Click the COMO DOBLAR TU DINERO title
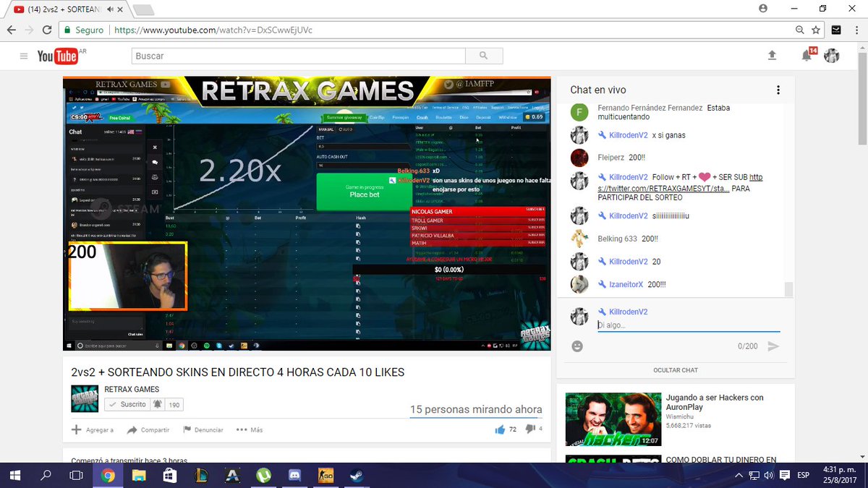Image resolution: width=868 pixels, height=488 pixels. click(721, 459)
